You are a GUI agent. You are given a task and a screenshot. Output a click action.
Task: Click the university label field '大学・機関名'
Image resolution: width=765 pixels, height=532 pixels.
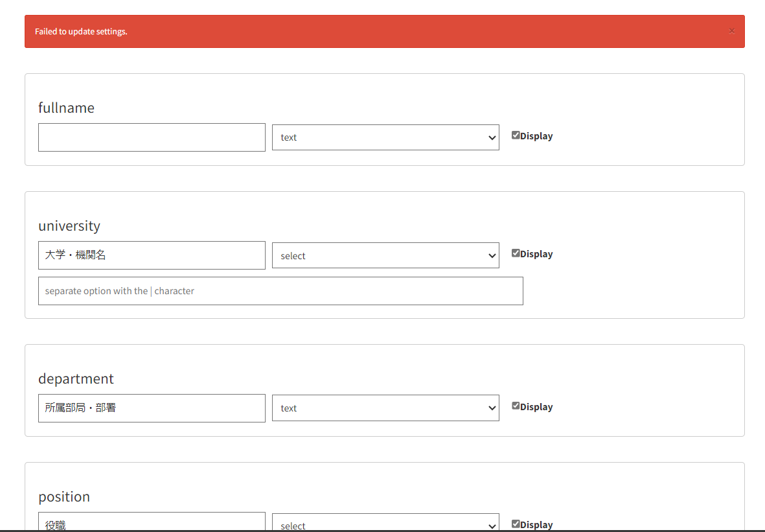point(152,255)
